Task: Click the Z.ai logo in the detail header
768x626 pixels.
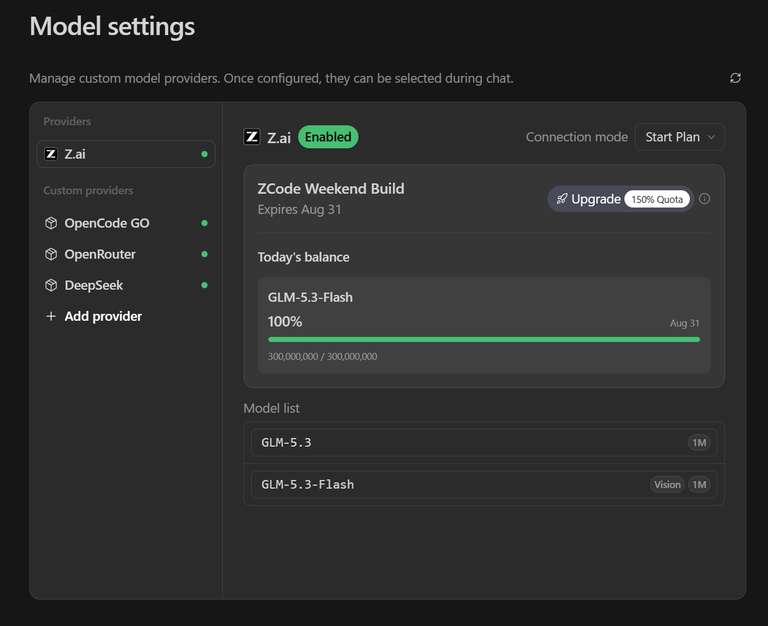Action: pos(252,137)
